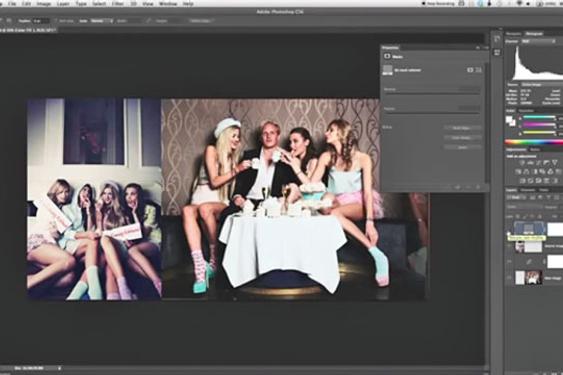Click the Refine Edge button in options bar

(200, 21)
